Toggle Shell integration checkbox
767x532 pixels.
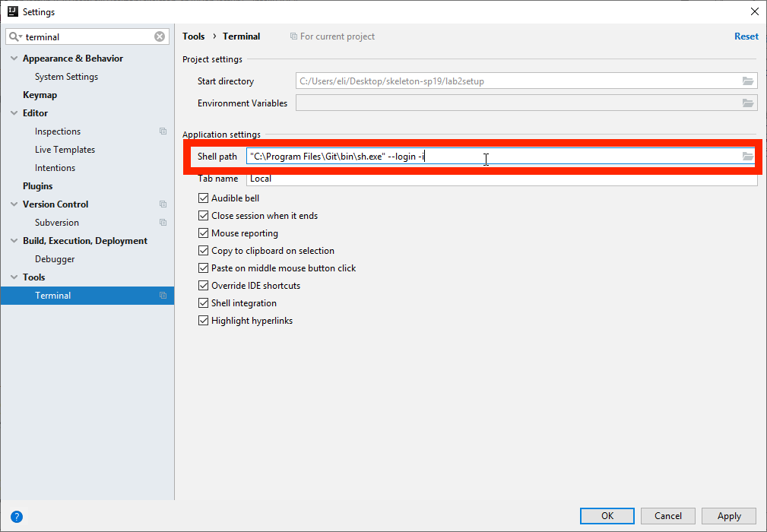(203, 303)
